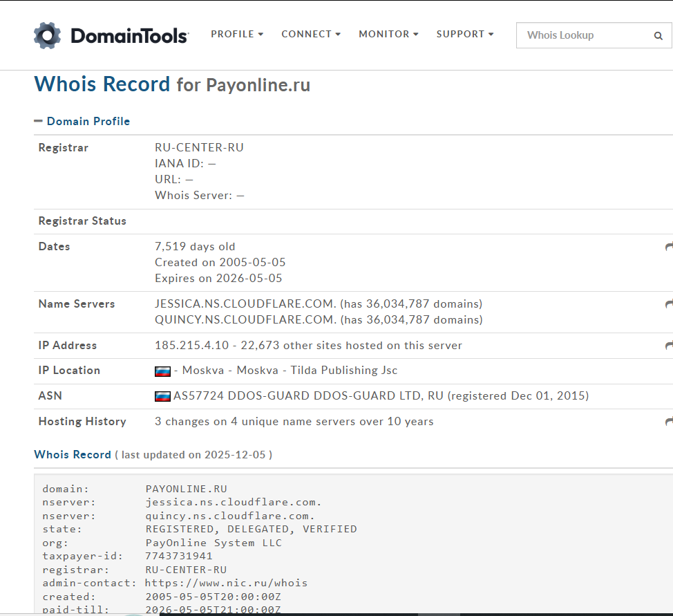This screenshot has height=616, width=673.
Task: Open the PROFILE dropdown menu
Action: click(x=237, y=34)
